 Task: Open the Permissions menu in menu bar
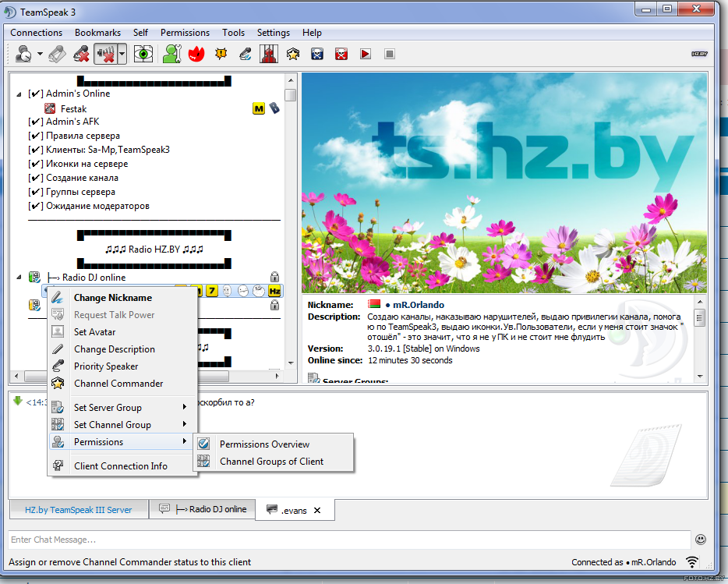[x=185, y=33]
